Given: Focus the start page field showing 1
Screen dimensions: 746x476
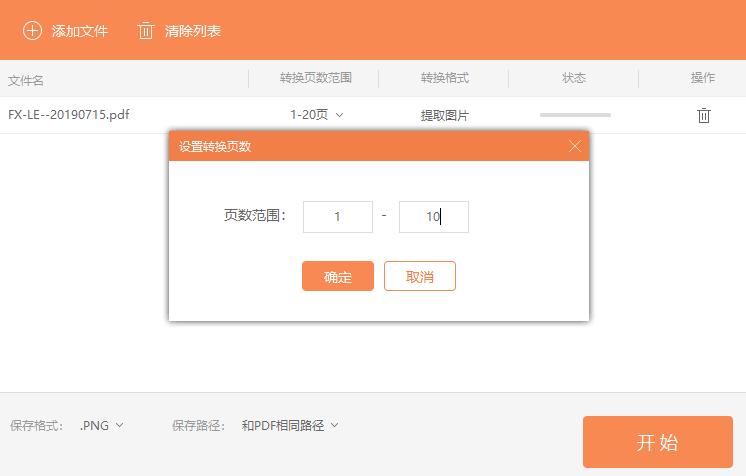Looking at the screenshot, I should 338,217.
